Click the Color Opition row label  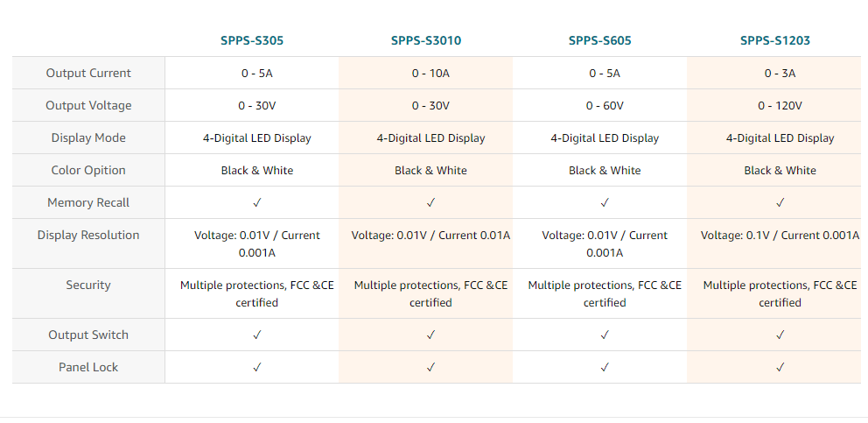coord(88,170)
